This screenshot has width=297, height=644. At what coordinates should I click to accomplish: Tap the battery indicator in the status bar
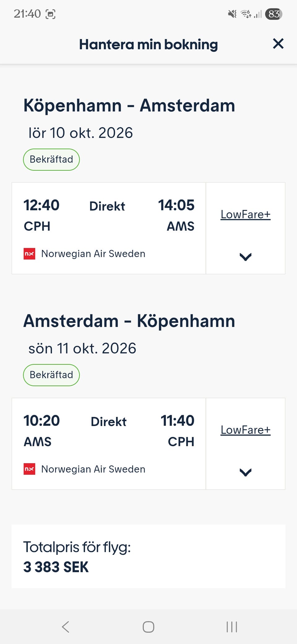[273, 14]
